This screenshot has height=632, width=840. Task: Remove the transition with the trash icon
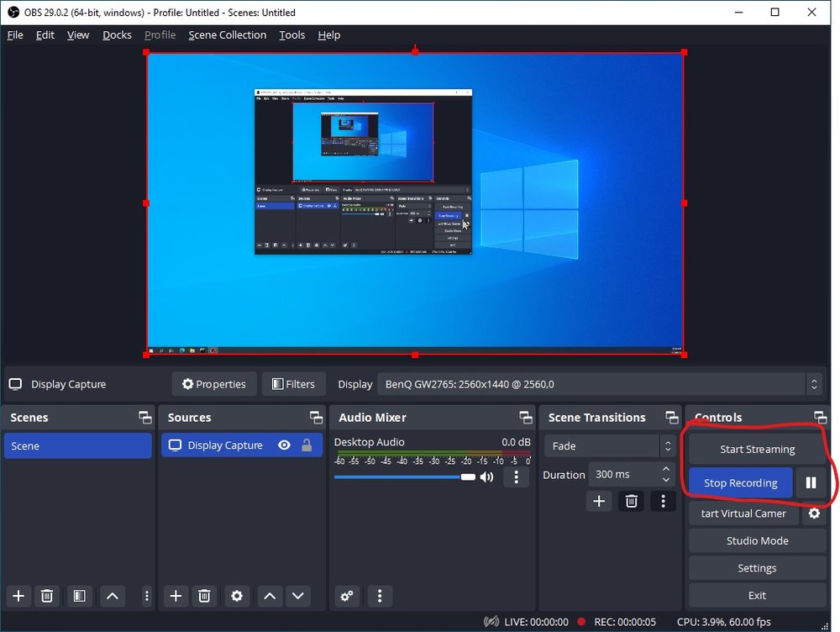(632, 501)
